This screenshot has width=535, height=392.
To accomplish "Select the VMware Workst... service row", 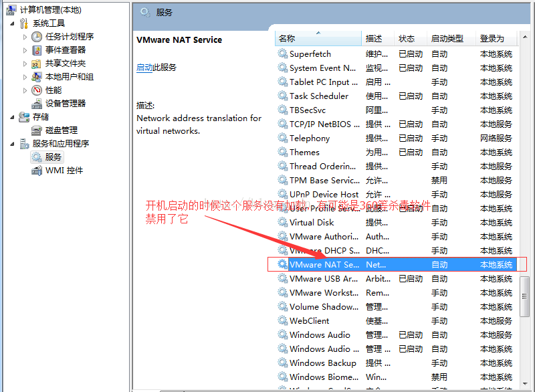I will pyautogui.click(x=396, y=293).
